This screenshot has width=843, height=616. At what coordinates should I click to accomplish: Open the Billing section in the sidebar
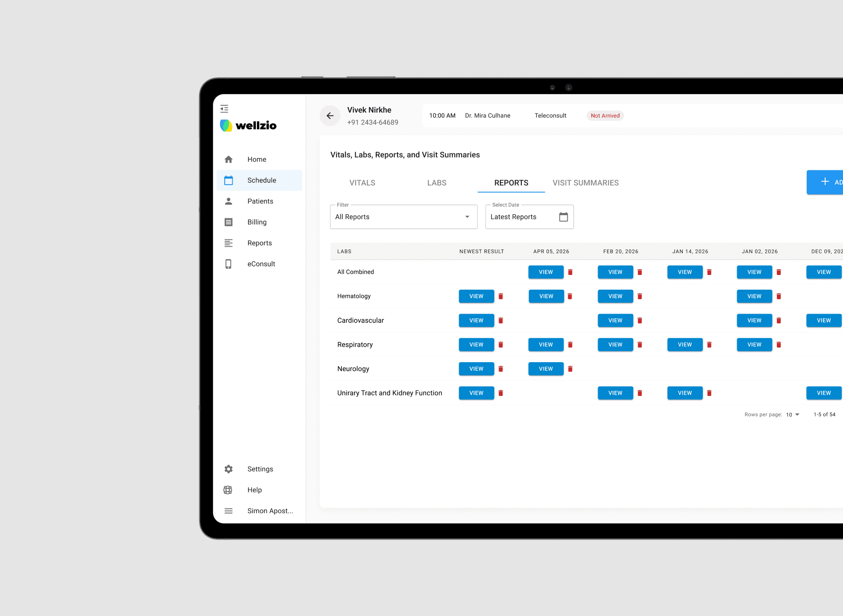coord(257,222)
